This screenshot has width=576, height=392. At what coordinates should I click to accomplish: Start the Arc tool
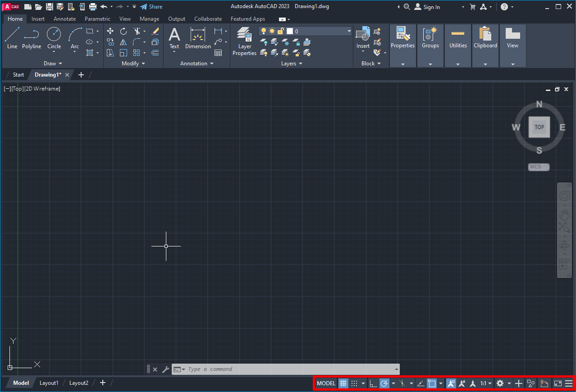(x=75, y=38)
